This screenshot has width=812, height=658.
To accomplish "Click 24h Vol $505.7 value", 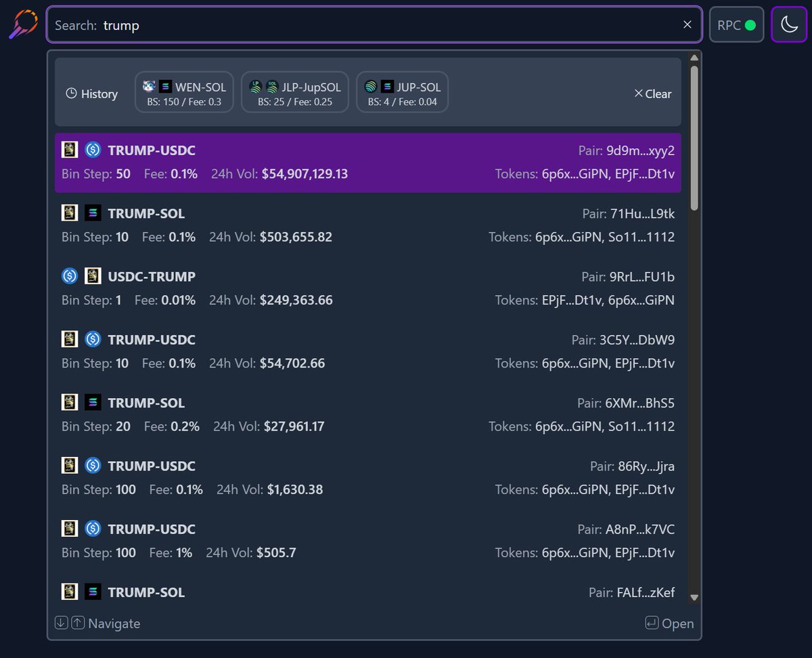I will pyautogui.click(x=276, y=552).
